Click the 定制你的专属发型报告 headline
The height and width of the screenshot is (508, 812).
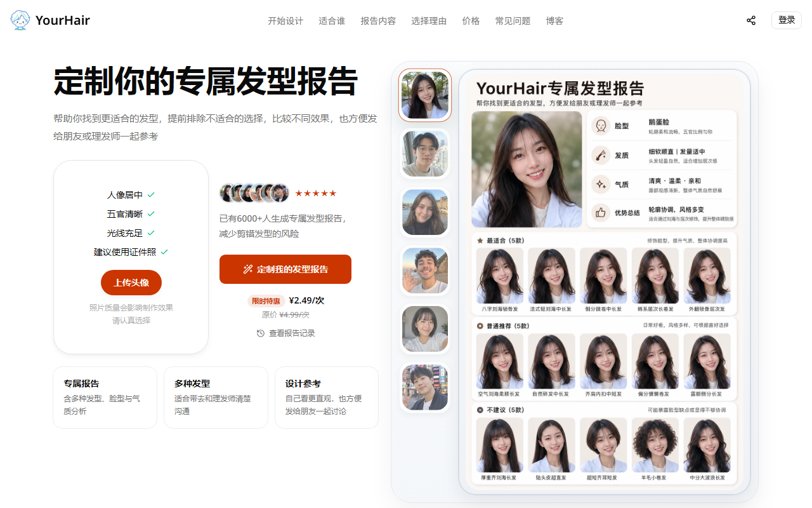click(206, 81)
